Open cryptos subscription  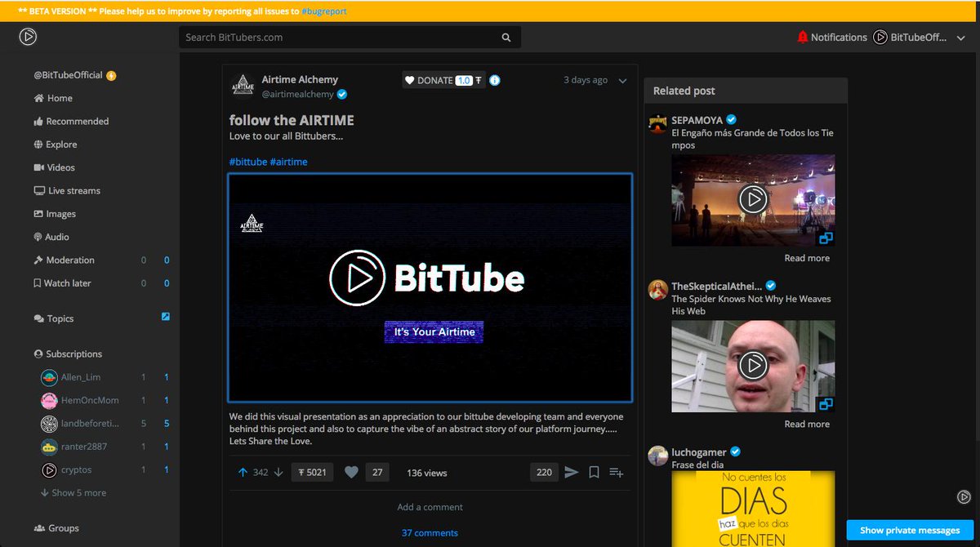[x=66, y=469]
